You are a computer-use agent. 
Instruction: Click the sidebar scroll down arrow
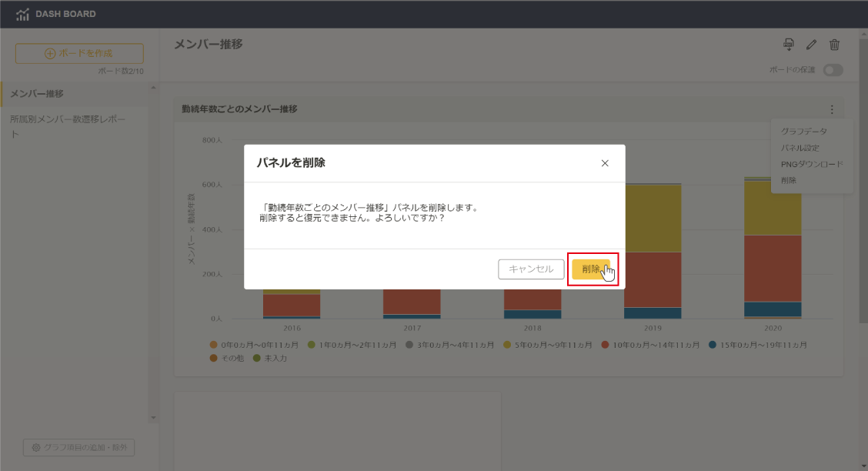(x=153, y=418)
